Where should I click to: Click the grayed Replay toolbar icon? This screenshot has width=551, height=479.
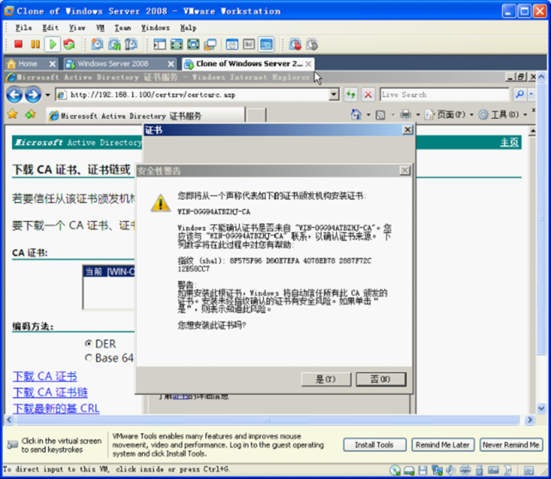click(312, 44)
